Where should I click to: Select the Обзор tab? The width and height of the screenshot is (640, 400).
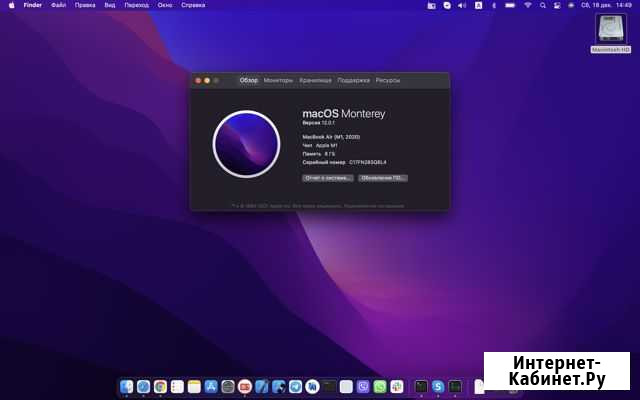click(x=249, y=80)
